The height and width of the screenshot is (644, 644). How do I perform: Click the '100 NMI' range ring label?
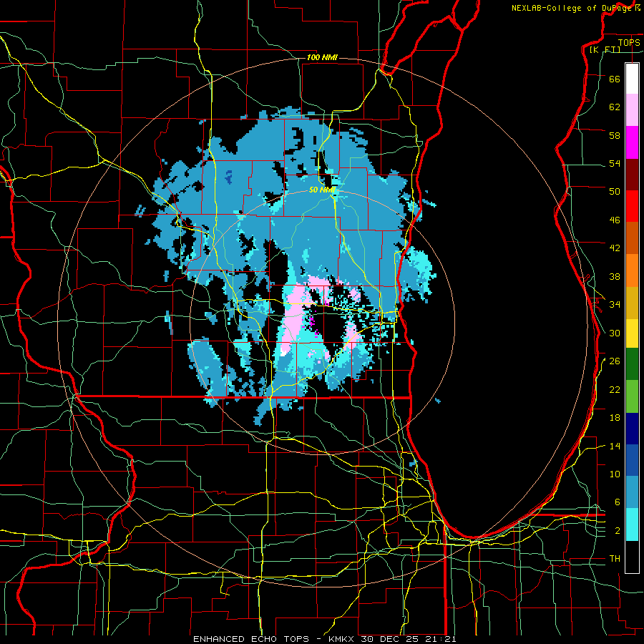tap(322, 57)
